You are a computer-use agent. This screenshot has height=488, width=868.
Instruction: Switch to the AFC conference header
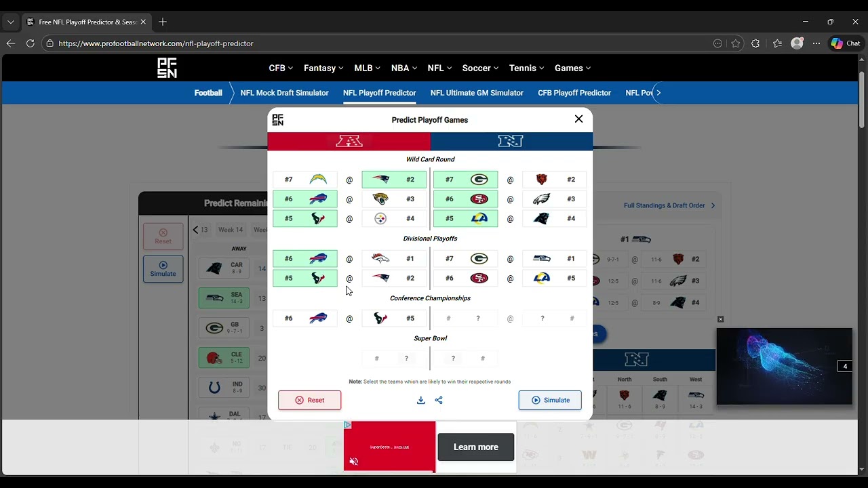click(x=349, y=141)
